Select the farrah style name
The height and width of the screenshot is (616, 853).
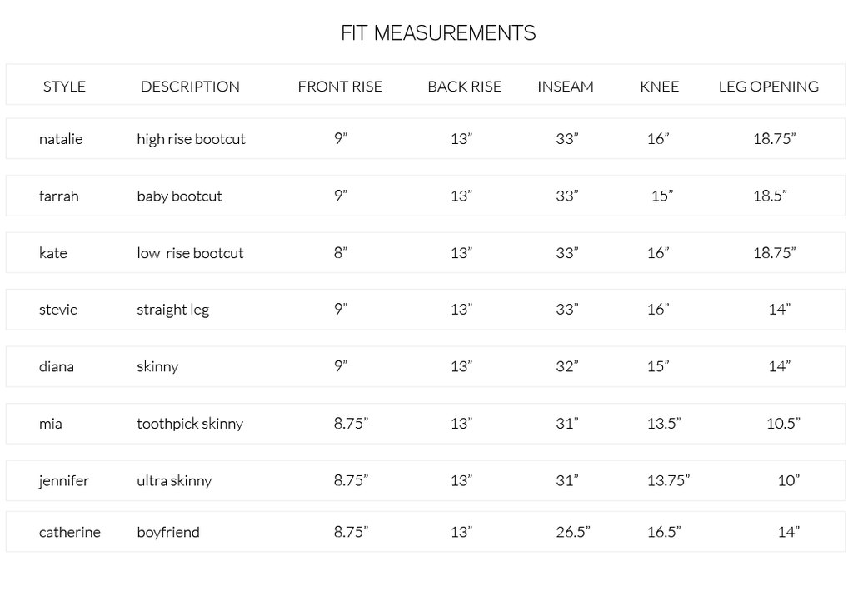click(x=58, y=196)
